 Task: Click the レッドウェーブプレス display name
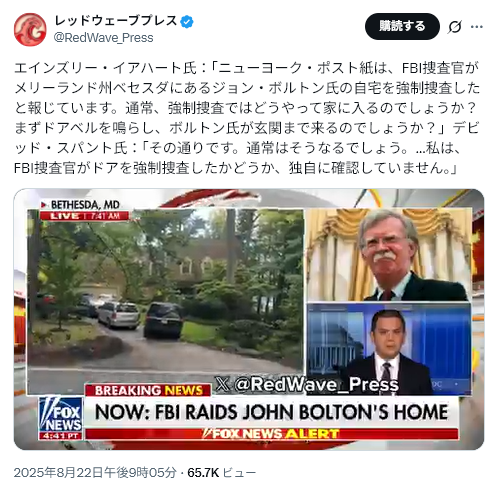[116, 21]
